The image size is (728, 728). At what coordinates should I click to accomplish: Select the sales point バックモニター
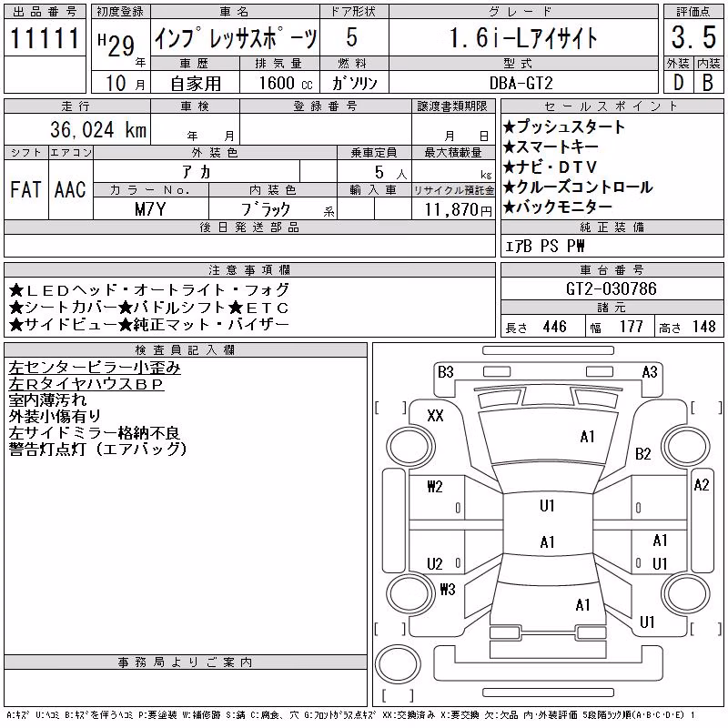tap(558, 207)
